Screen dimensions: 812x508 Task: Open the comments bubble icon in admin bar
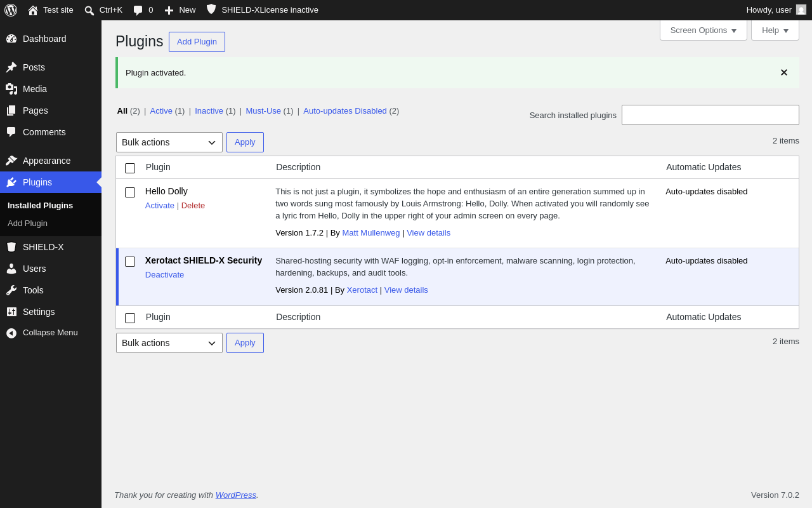click(x=138, y=10)
